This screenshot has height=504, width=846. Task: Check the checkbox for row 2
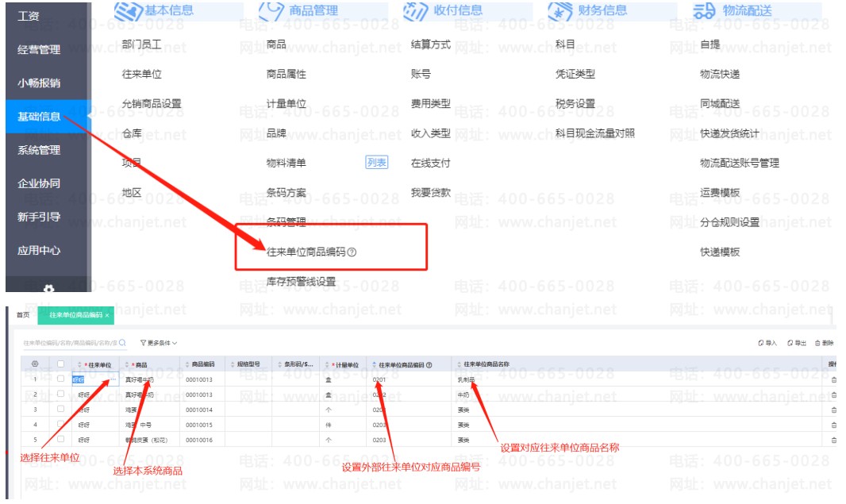pos(60,394)
